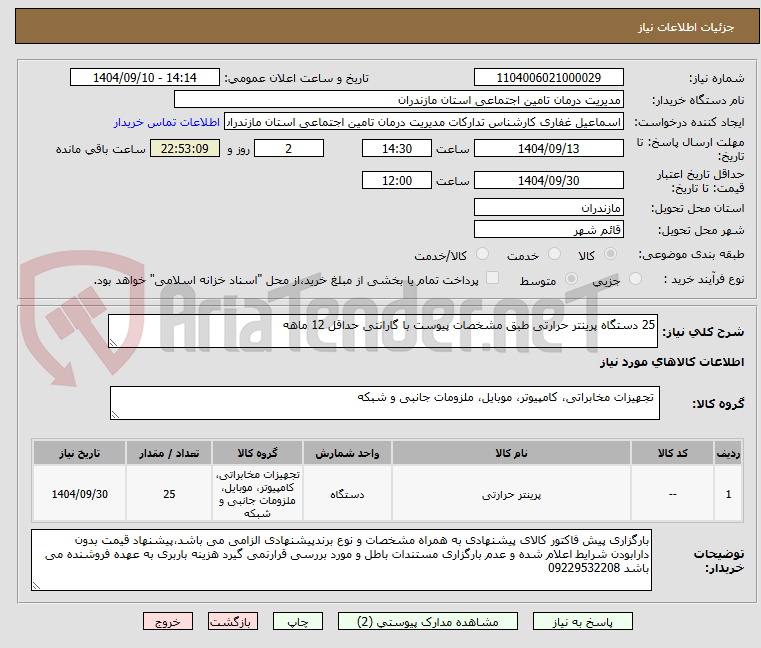
Task: Click the کد کالا column header
Action: [x=672, y=453]
